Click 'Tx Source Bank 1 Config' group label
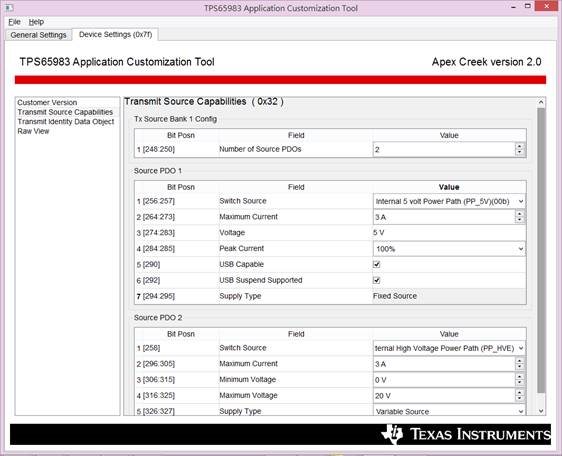This screenshot has height=456, width=562. pyautogui.click(x=175, y=119)
